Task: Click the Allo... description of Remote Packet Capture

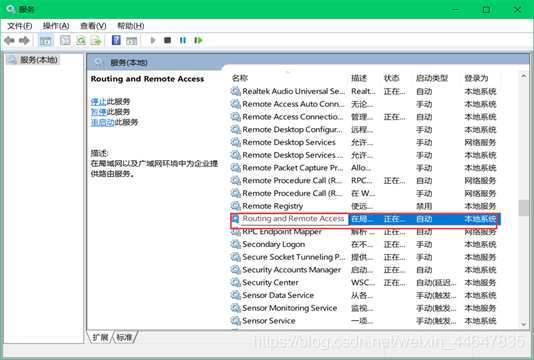Action: (361, 168)
